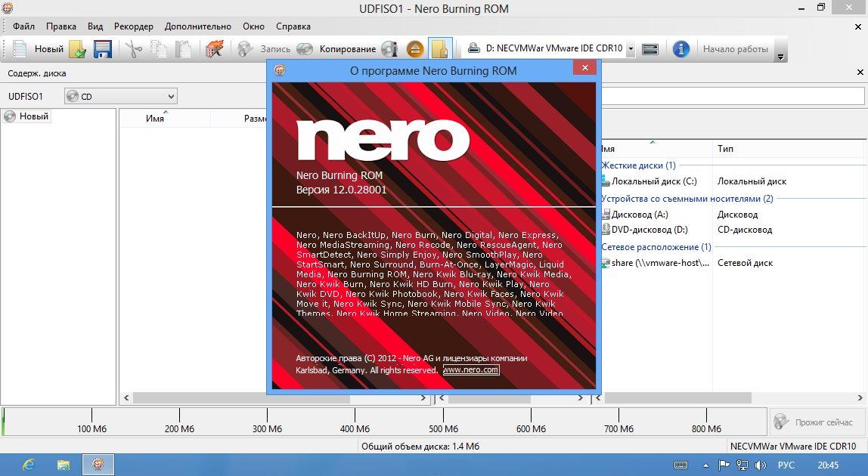Launch Internet Explorer from the taskbar
Screen dimensions: 868x476
tap(28, 465)
